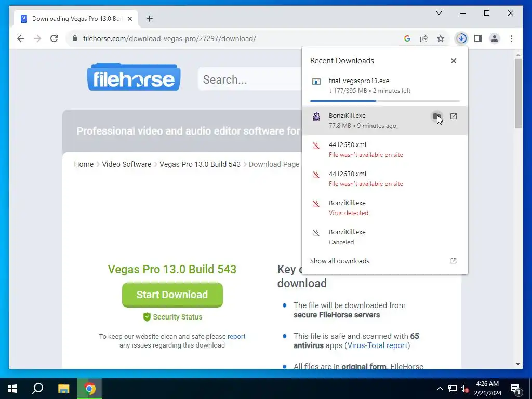Click the page vertical scrollbar thumb
Screen dimensions: 532x399
pos(518,94)
